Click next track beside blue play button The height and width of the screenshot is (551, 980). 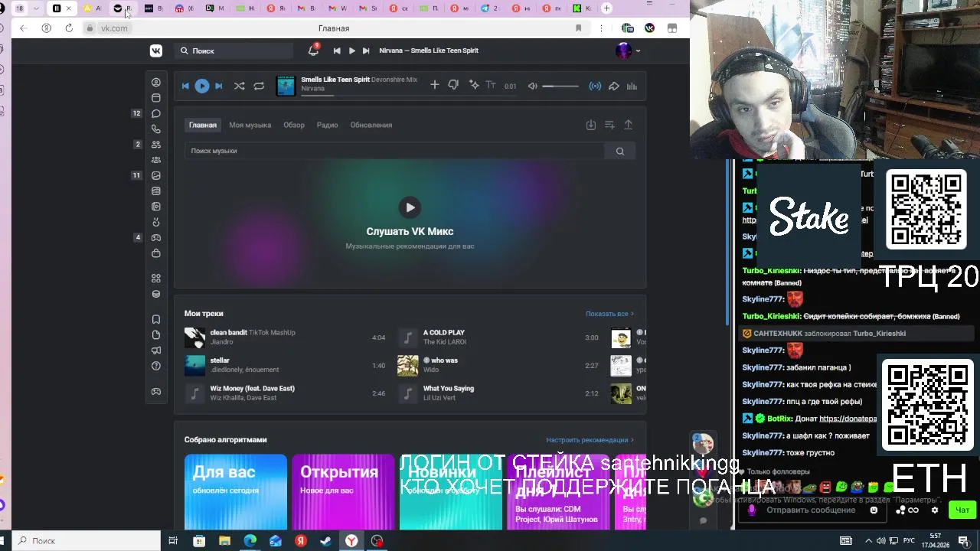pos(219,86)
